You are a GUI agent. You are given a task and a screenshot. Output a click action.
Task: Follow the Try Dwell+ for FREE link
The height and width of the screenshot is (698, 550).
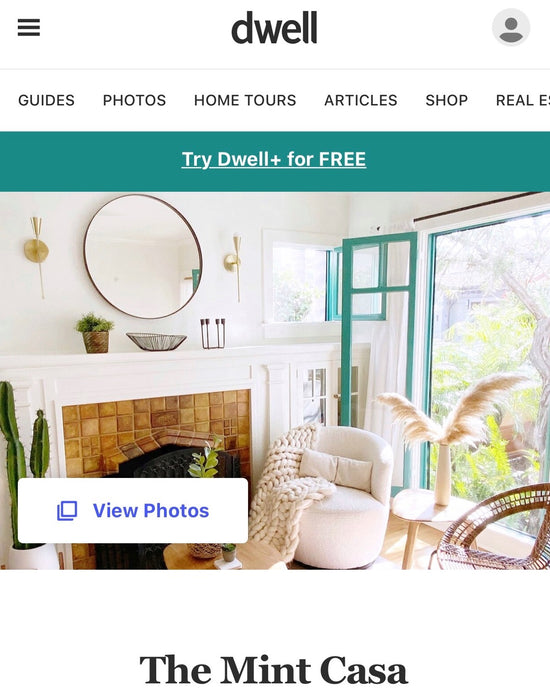point(274,159)
